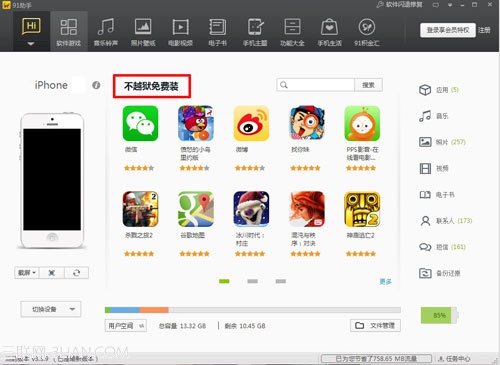Focus the app search input field
Image resolution: width=500 pixels, height=365 pixels.
pos(315,85)
